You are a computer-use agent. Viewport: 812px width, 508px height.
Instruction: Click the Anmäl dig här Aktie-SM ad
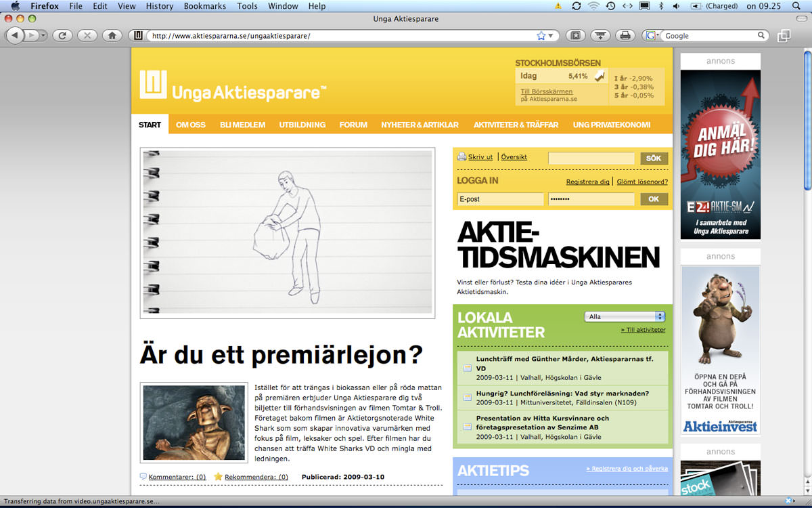(x=721, y=154)
